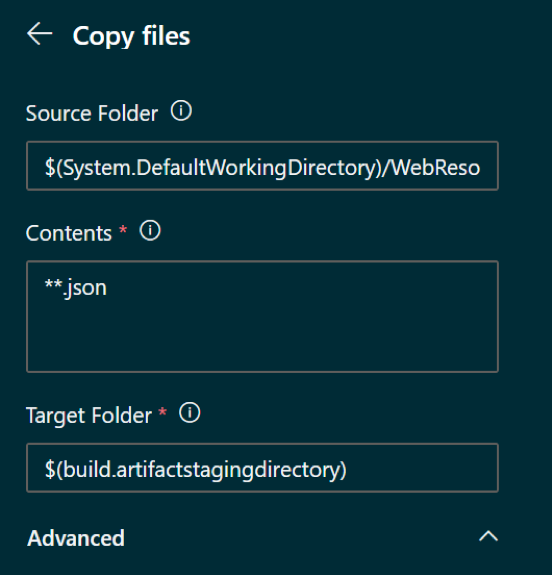The image size is (552, 575).
Task: Click the Target Folder label
Action: (x=89, y=415)
